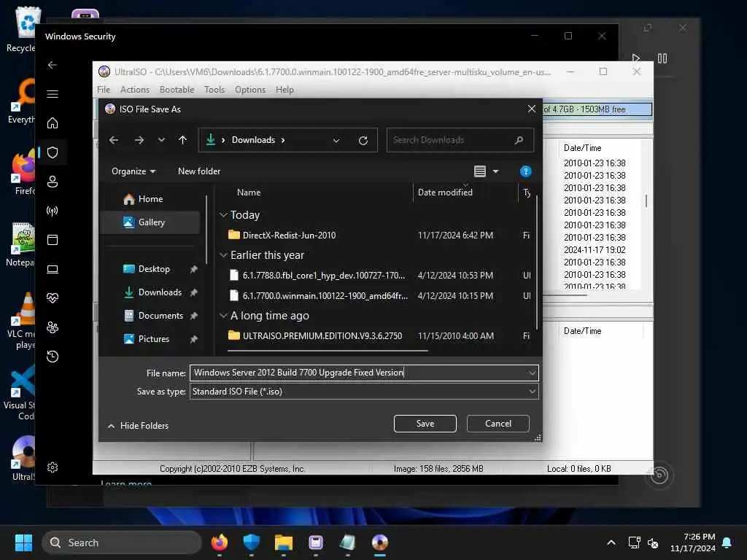This screenshot has width=747, height=560.
Task: Open Windows Security settings gear
Action: 53,467
